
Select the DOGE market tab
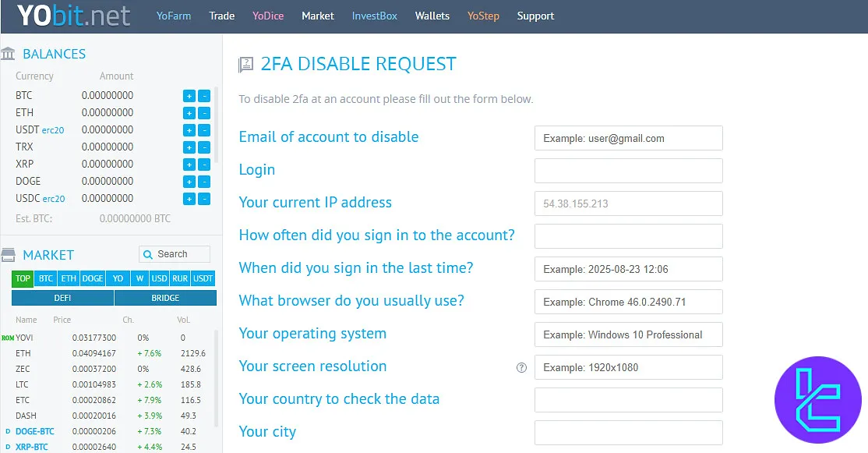93,278
